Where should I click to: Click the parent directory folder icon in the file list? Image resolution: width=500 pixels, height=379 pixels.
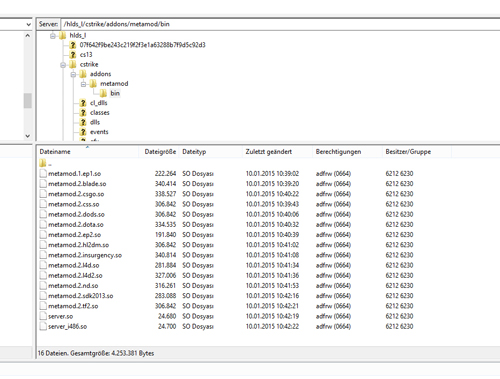pos(43,163)
